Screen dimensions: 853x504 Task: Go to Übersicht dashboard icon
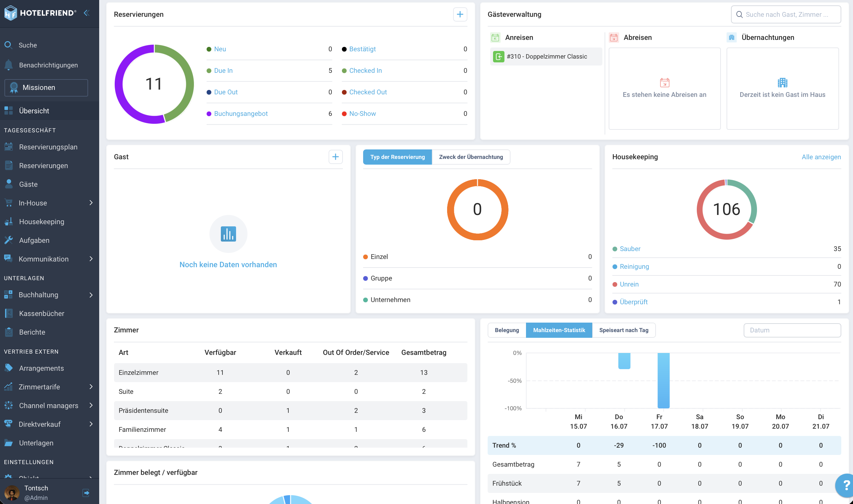tap(9, 111)
